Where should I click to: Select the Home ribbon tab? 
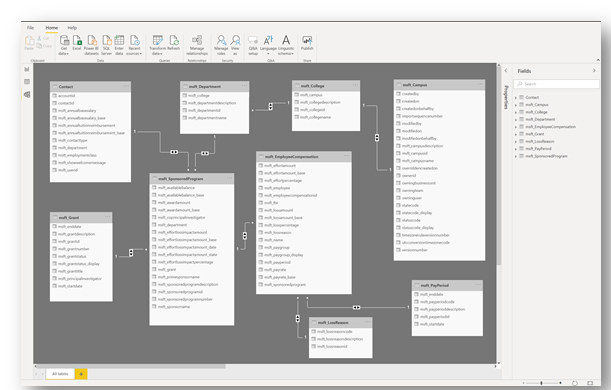pyautogui.click(x=51, y=28)
